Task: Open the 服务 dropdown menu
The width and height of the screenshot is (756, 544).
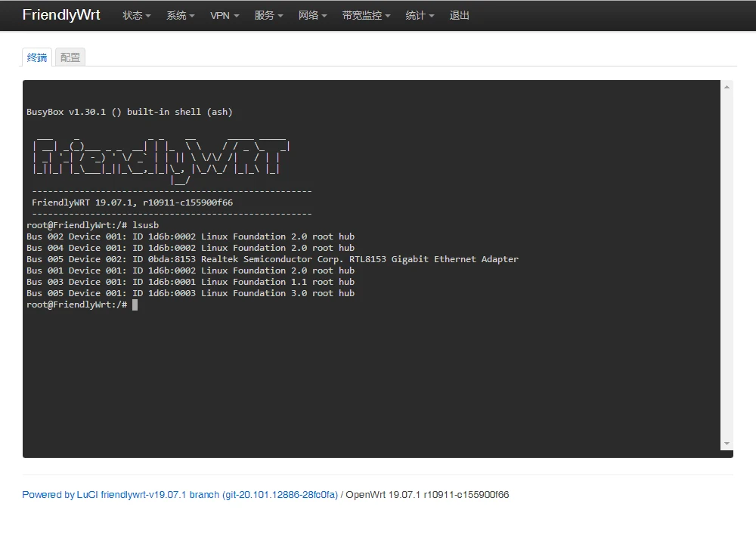Action: [x=268, y=15]
